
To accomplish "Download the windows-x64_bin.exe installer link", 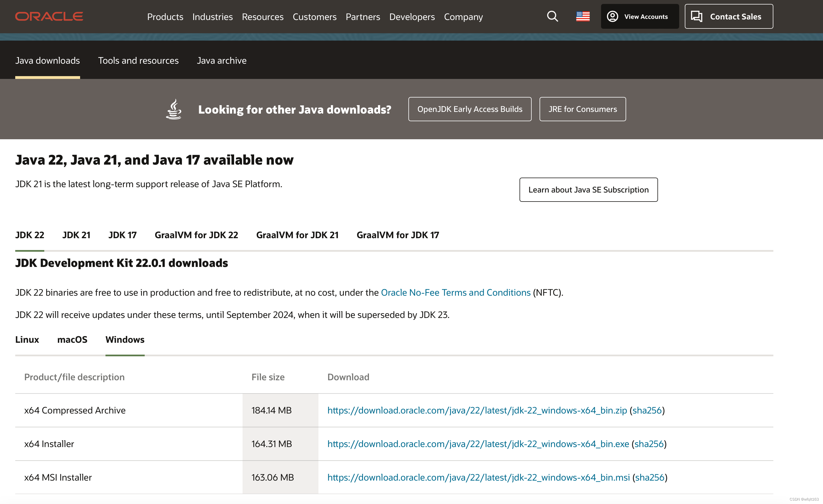I will coord(478,444).
